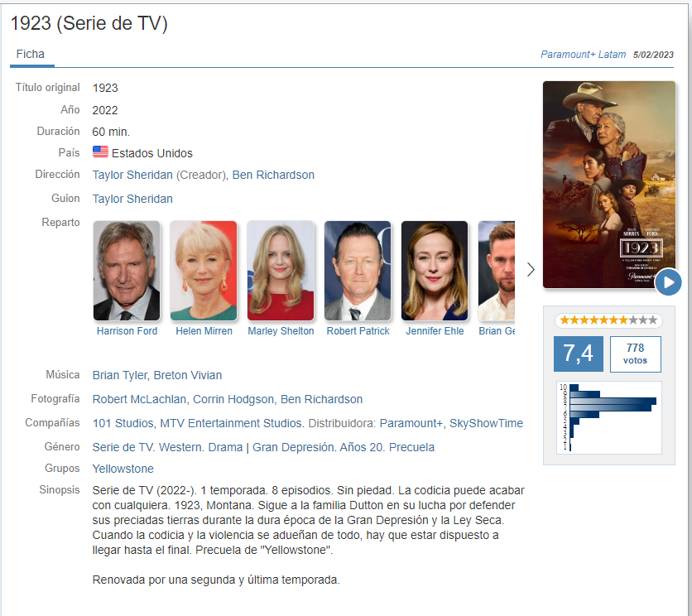Show more cast with the right chevron arrow
The height and width of the screenshot is (616, 692).
point(531,269)
